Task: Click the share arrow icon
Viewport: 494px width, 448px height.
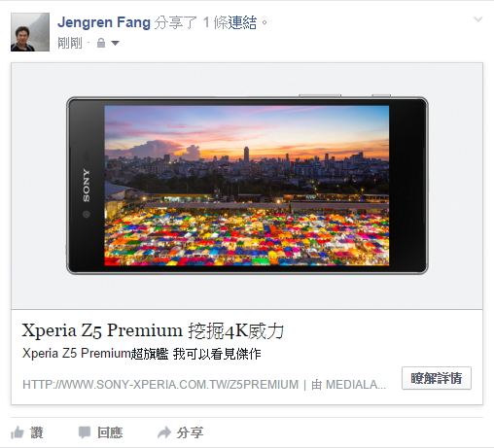Action: (x=164, y=432)
